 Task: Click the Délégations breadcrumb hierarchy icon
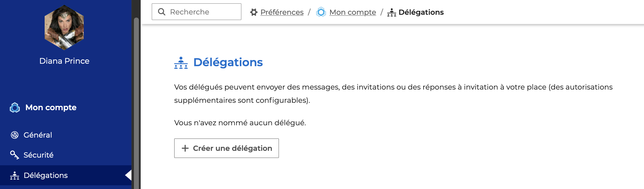pyautogui.click(x=392, y=12)
